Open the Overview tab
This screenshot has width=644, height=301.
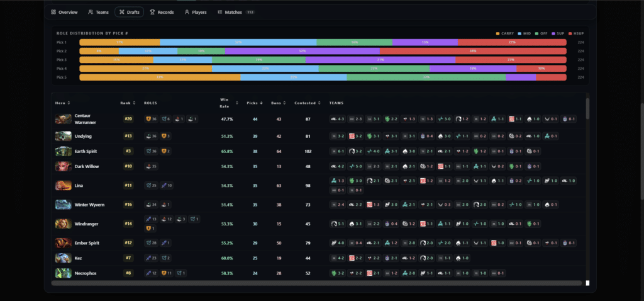(64, 13)
